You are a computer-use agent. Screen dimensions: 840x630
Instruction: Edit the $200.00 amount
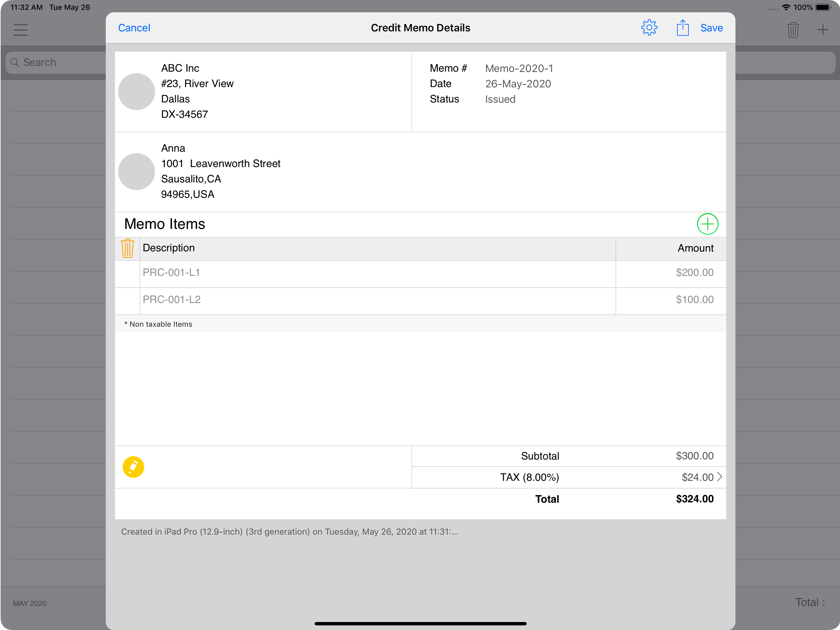(695, 273)
